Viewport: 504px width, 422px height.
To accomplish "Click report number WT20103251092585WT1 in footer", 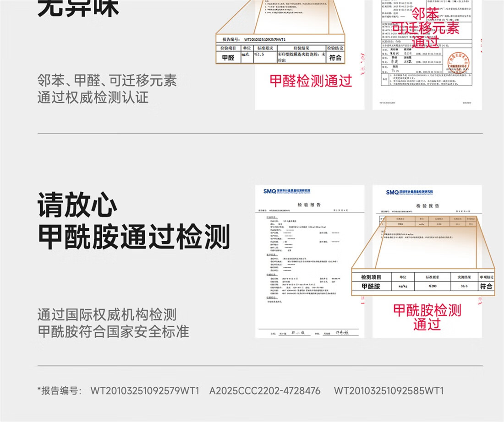I will pos(389,391).
